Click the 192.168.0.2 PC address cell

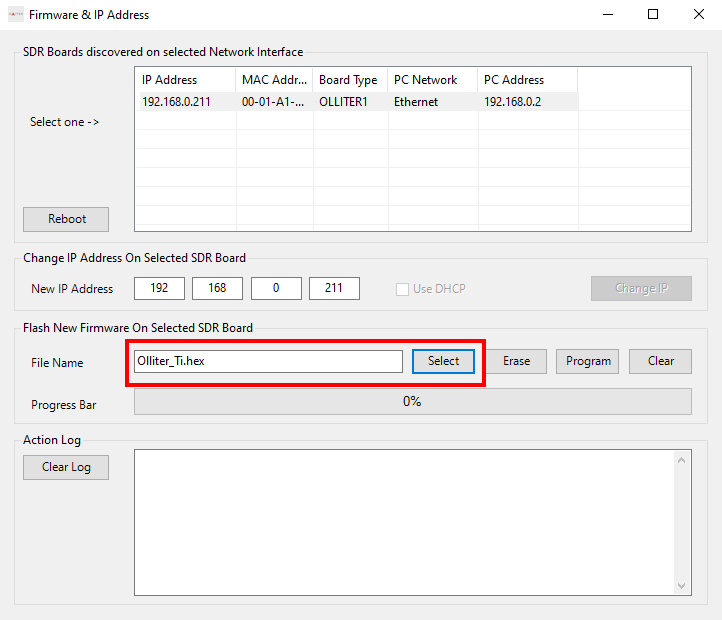[x=512, y=102]
